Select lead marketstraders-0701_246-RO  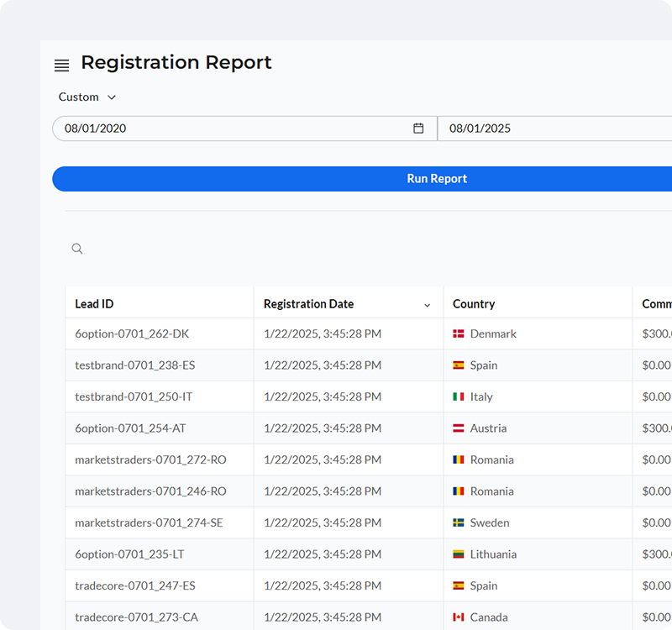click(x=150, y=491)
